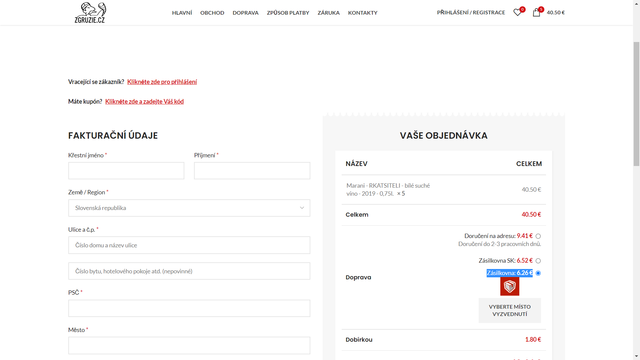Open the Doprava menu item

(x=245, y=13)
